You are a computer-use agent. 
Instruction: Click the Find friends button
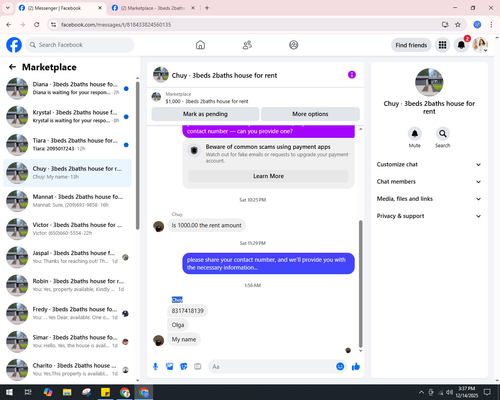411,45
